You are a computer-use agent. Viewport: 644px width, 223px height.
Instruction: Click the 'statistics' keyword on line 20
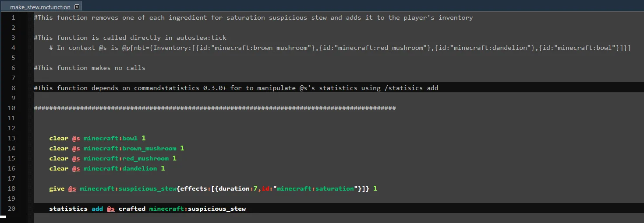pos(68,209)
